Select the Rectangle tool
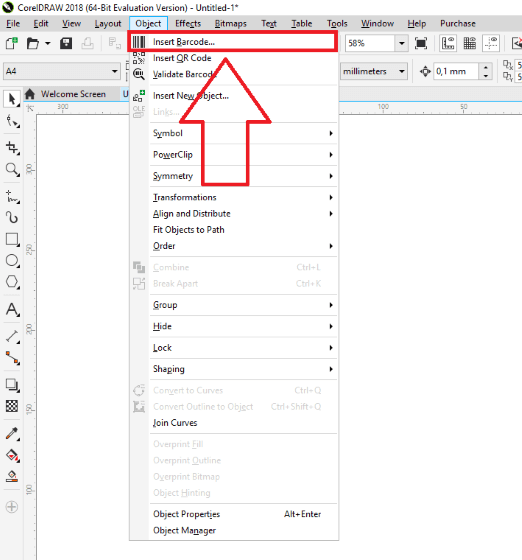 (12, 239)
